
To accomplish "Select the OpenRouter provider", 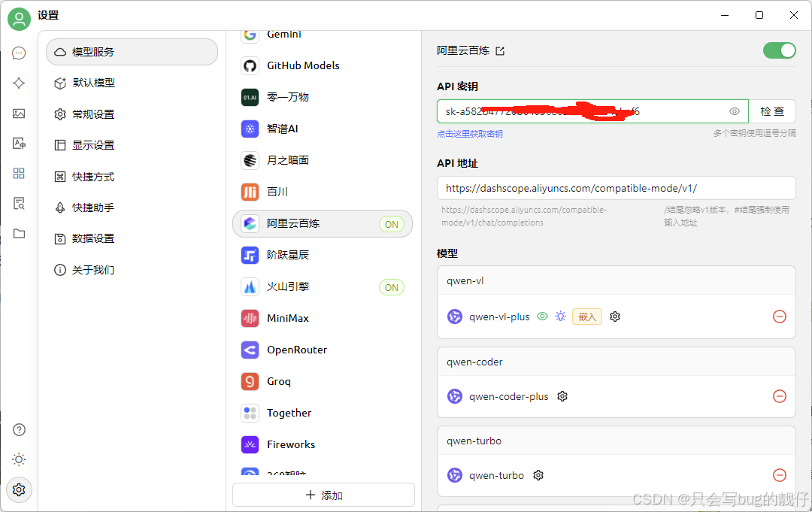I will point(323,350).
